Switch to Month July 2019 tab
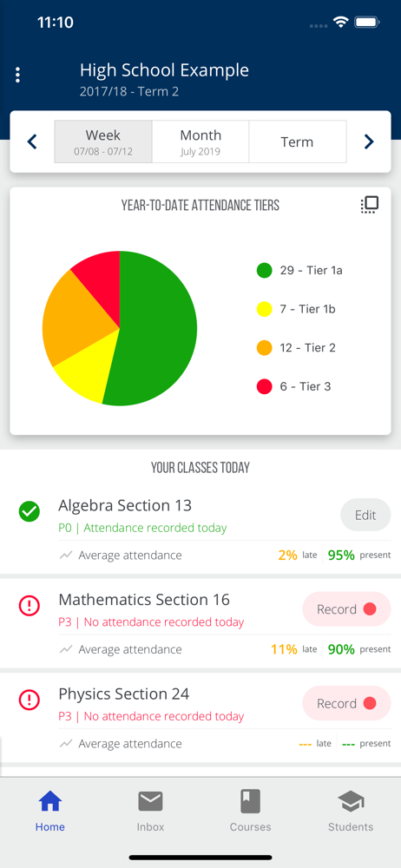This screenshot has height=868, width=401. click(x=200, y=141)
